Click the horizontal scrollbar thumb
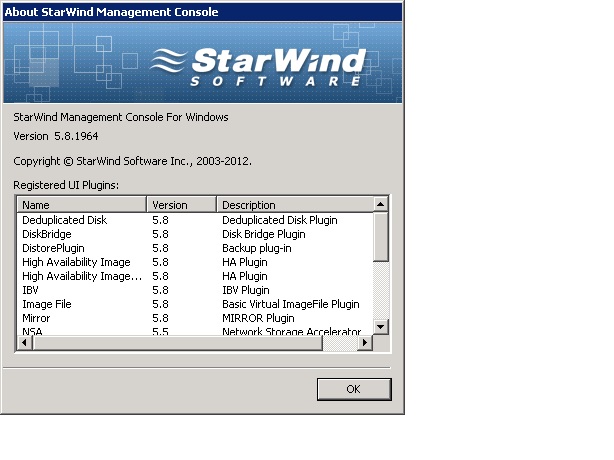 tap(177, 343)
